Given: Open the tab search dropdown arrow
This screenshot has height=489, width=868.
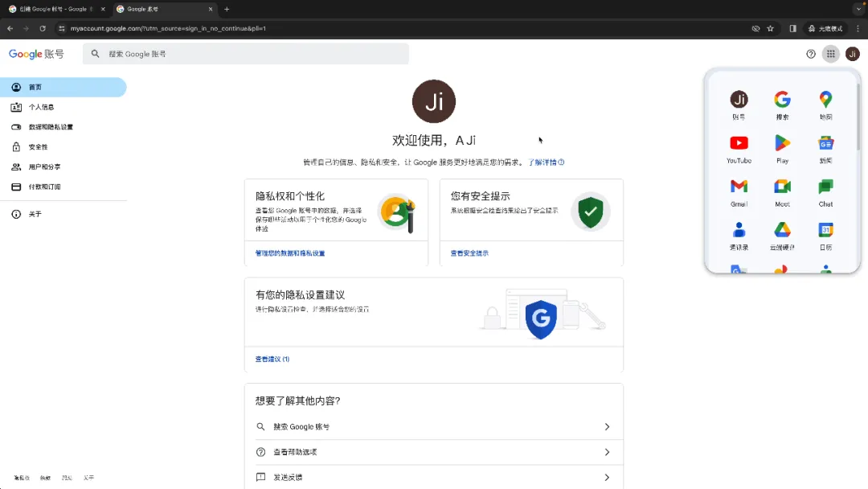Looking at the screenshot, I should pyautogui.click(x=858, y=9).
